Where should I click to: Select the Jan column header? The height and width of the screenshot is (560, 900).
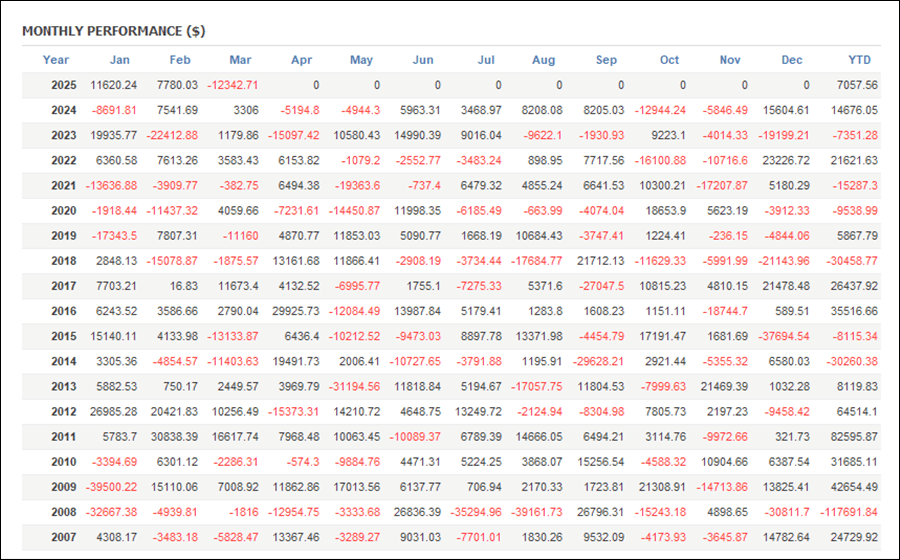click(x=120, y=60)
